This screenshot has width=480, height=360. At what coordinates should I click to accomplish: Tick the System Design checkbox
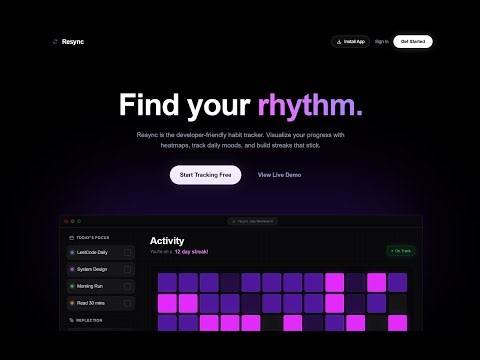click(127, 269)
